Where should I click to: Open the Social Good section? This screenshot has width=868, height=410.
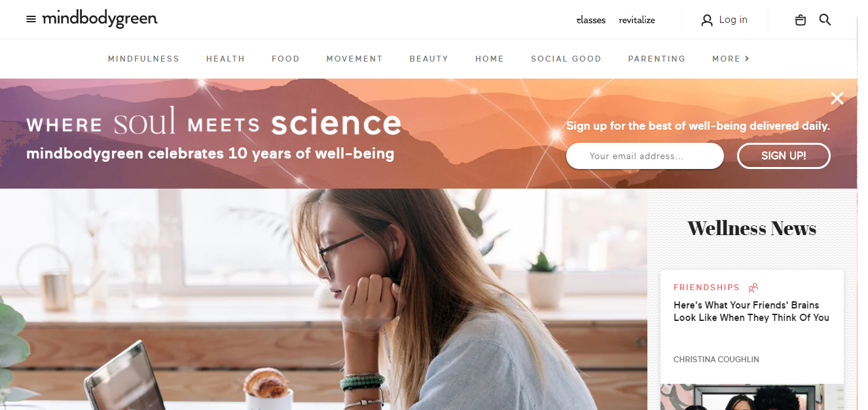click(x=566, y=59)
